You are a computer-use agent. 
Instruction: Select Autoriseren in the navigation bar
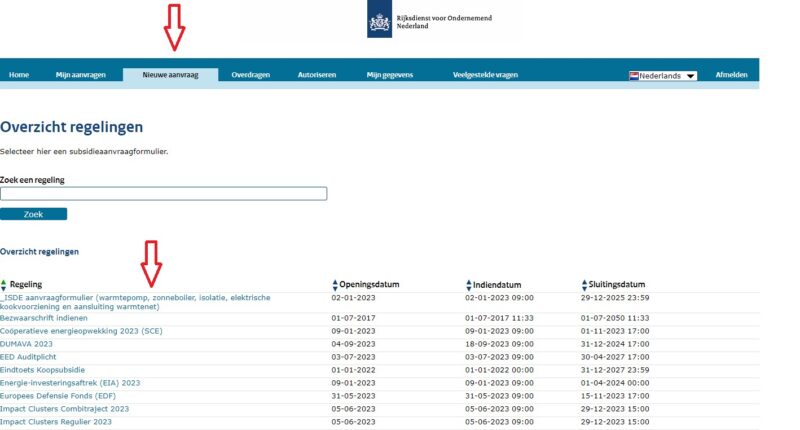click(x=317, y=75)
